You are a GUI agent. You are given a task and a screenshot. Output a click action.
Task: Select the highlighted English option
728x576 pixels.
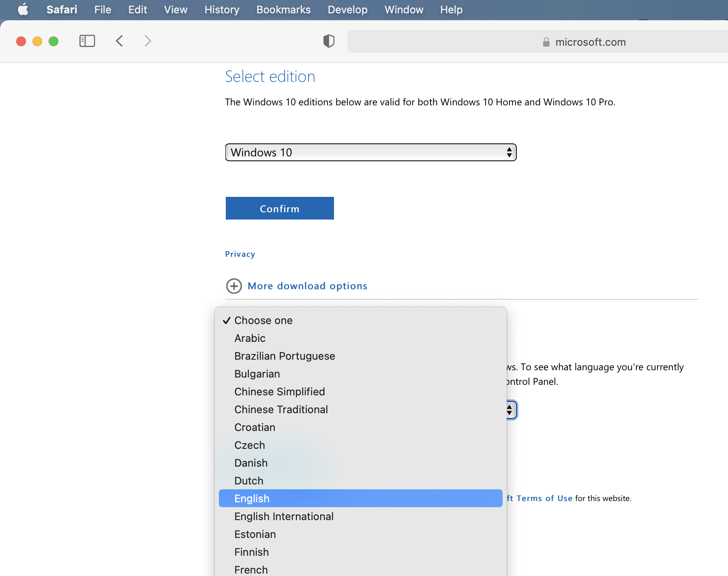[x=361, y=499]
